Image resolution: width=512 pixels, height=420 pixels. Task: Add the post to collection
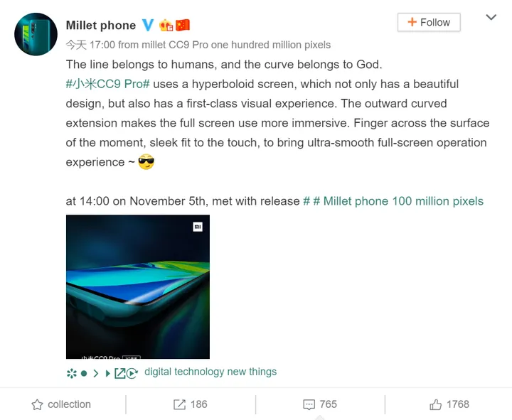(x=61, y=404)
